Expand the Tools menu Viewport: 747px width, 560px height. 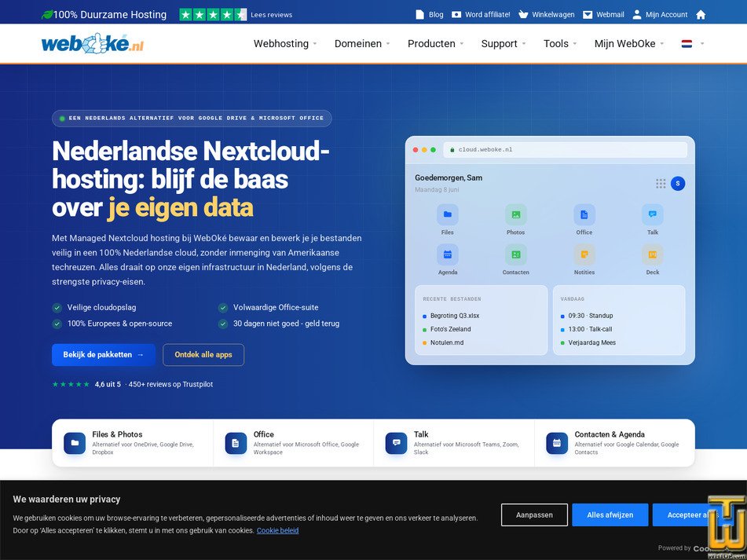pos(560,44)
